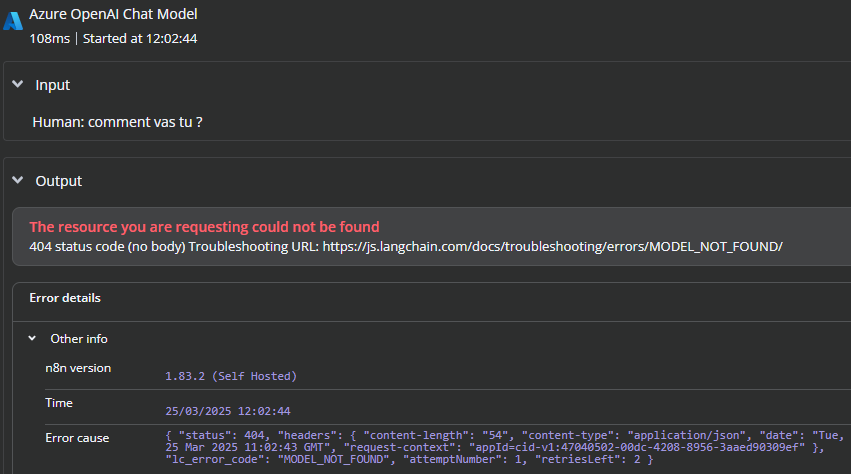
Task: Collapse the Other info chevron
Action: pos(33,338)
